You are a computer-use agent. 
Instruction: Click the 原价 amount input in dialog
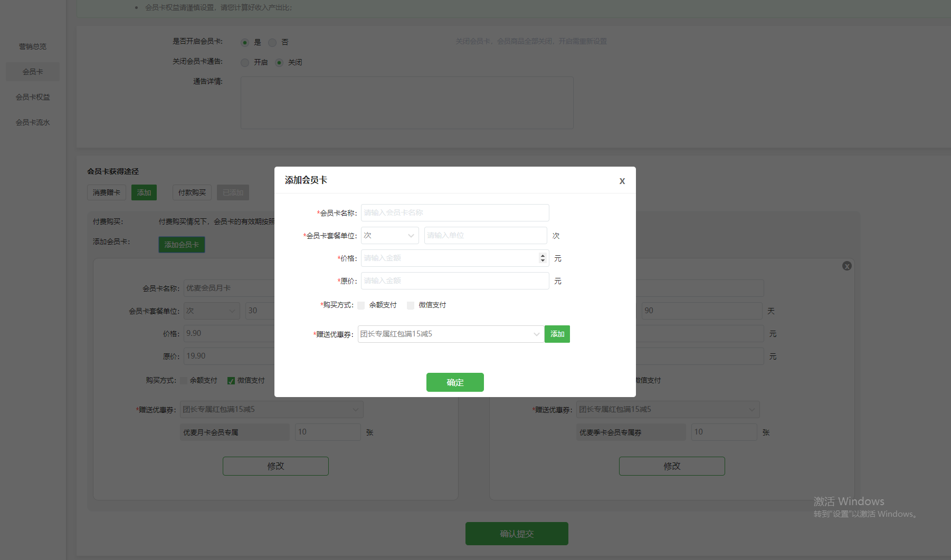pyautogui.click(x=455, y=281)
